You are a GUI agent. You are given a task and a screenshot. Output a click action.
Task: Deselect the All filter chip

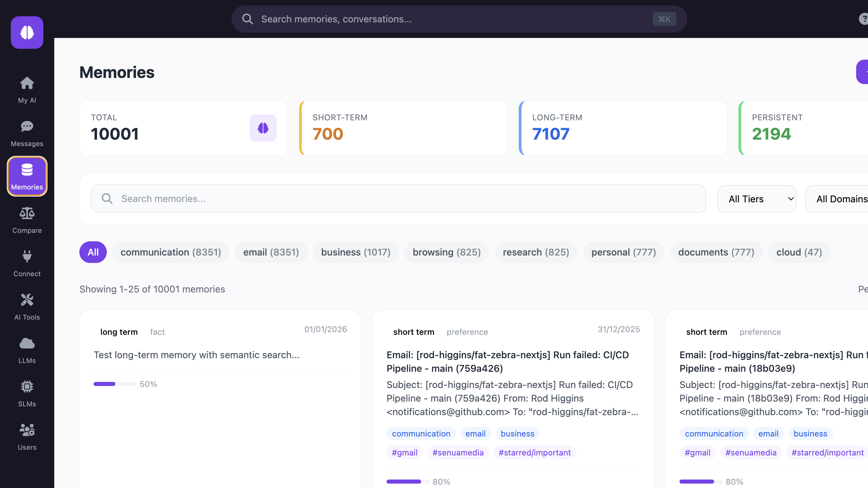pos(93,252)
